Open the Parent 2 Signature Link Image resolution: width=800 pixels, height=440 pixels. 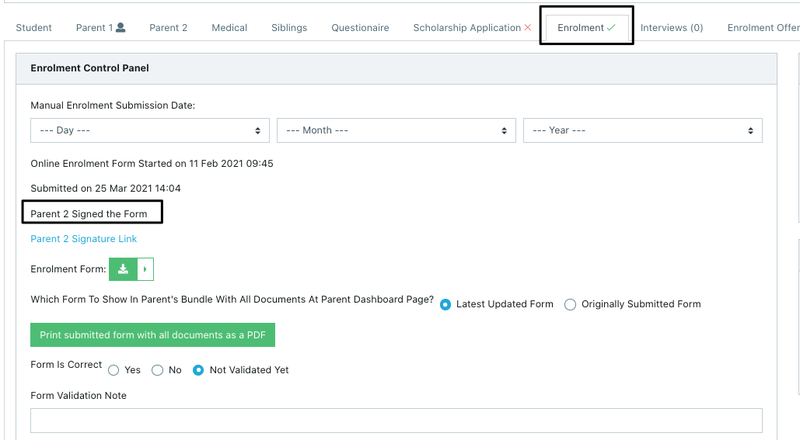pos(84,239)
